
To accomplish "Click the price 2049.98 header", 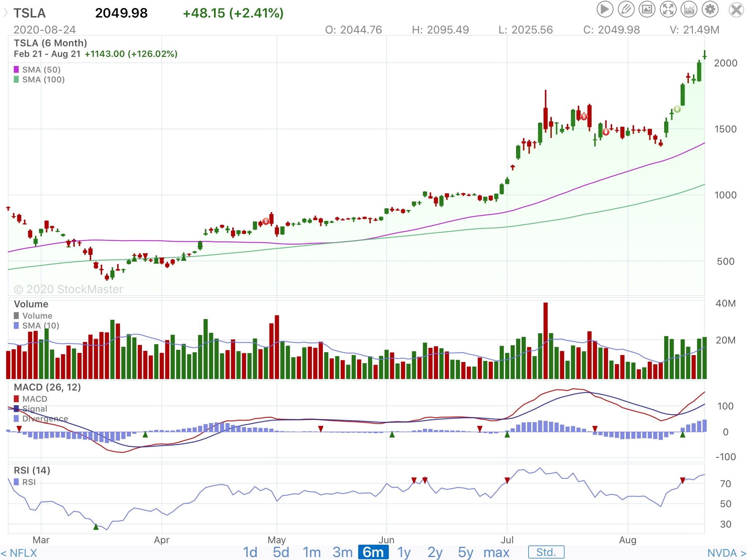I will pos(121,13).
